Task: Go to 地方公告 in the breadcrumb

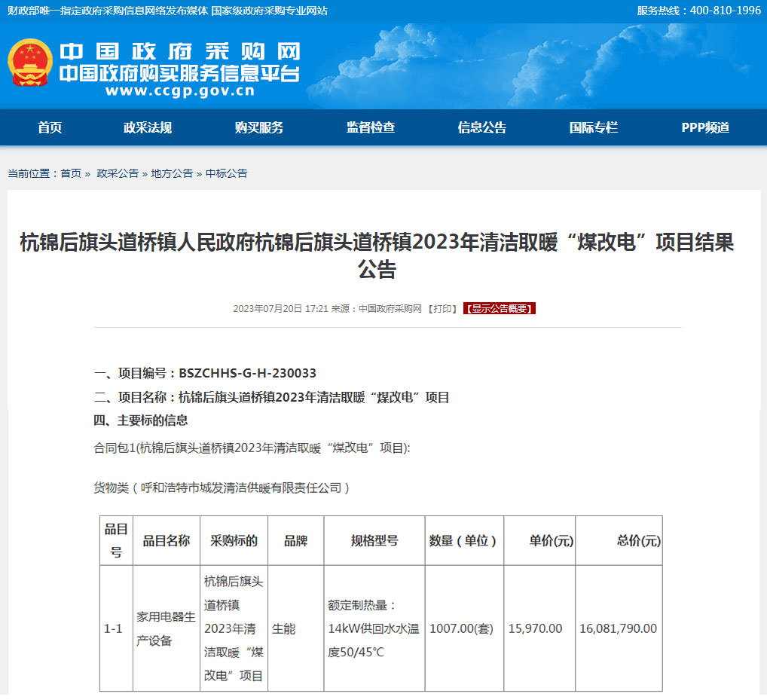Action: 172,173
